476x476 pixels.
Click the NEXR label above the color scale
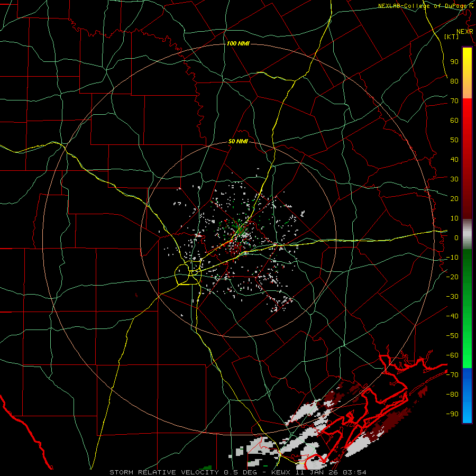465,32
